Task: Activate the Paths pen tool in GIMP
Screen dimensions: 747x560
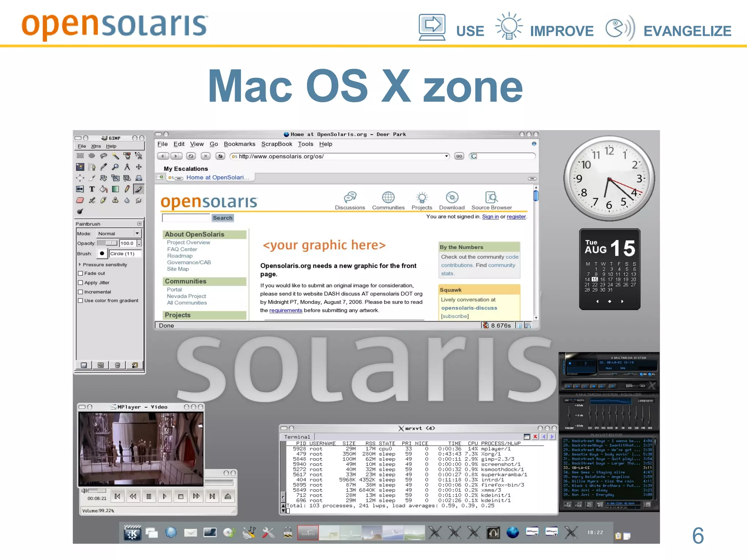Action: 92,167
